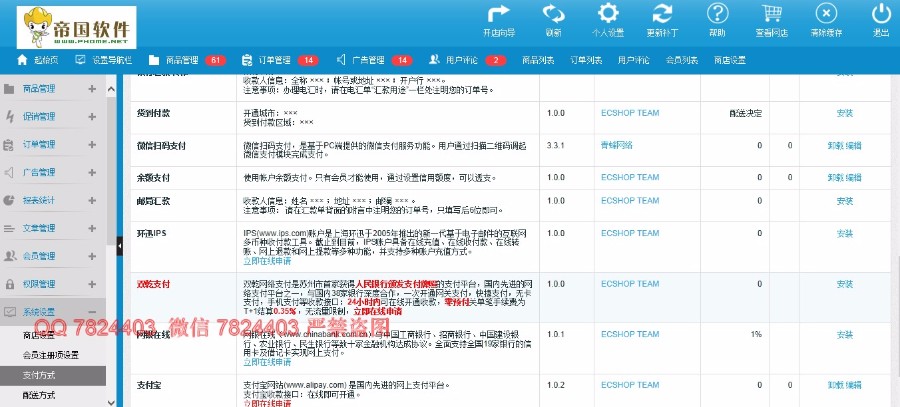Open 配送方式 in the sidebar submenu
Viewport: 900px width, 407px height.
pyautogui.click(x=39, y=395)
